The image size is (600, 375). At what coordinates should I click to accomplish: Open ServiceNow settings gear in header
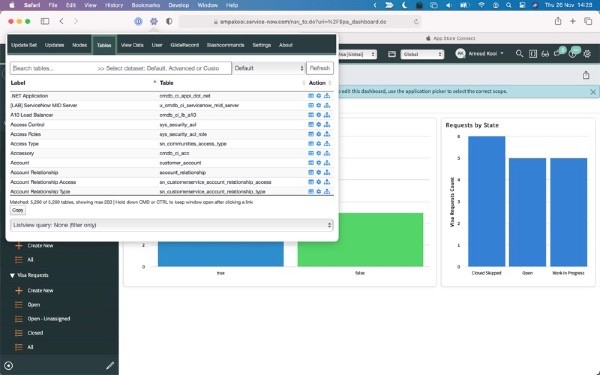tap(587, 54)
